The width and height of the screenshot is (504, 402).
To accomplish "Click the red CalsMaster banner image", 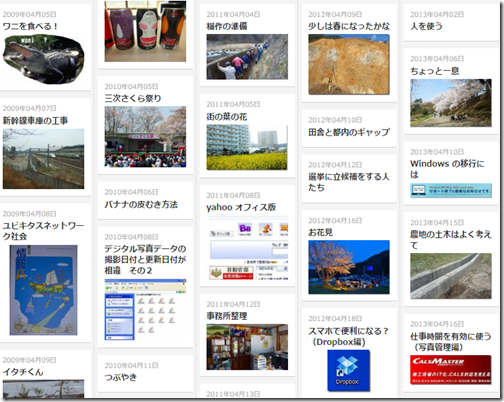I will coord(451,370).
